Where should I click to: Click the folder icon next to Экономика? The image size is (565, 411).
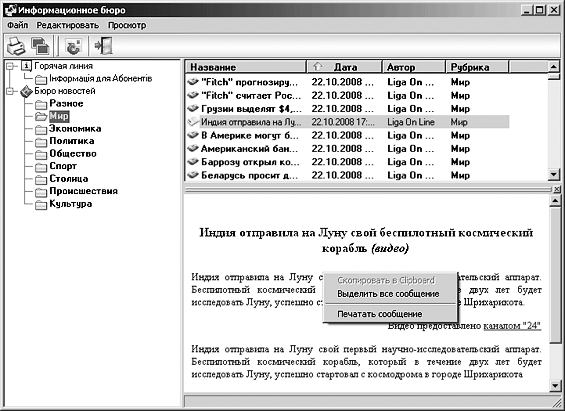pos(41,130)
